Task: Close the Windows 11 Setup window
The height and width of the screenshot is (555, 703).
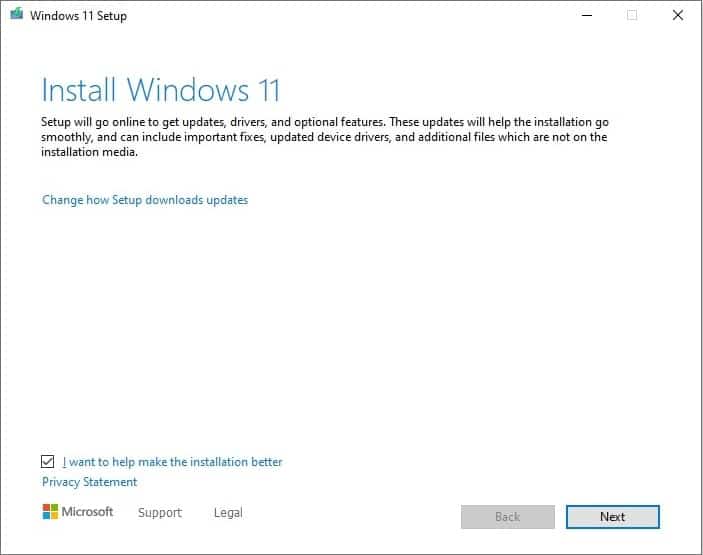Action: [679, 16]
